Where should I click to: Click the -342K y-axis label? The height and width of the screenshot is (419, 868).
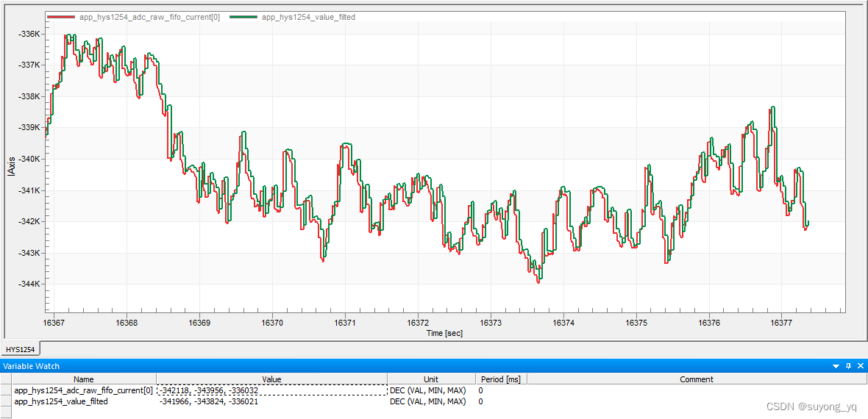coord(29,221)
